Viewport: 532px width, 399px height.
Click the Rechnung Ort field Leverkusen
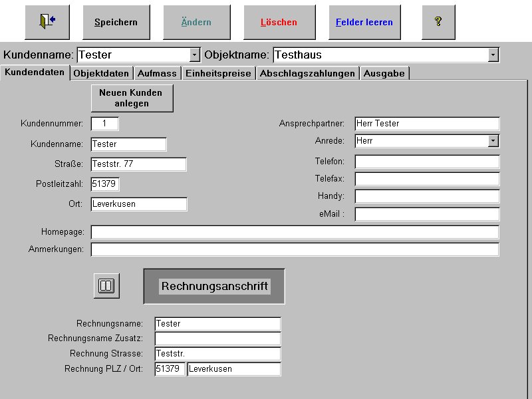pos(234,369)
